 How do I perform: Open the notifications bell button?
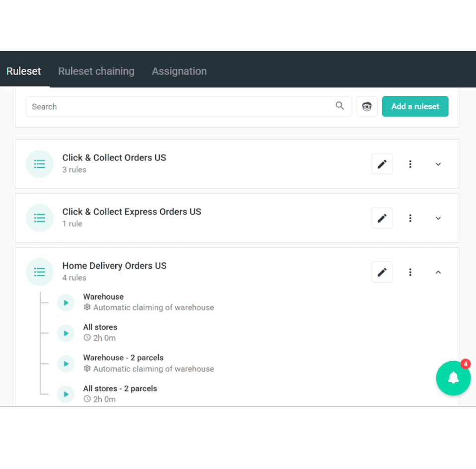[453, 378]
